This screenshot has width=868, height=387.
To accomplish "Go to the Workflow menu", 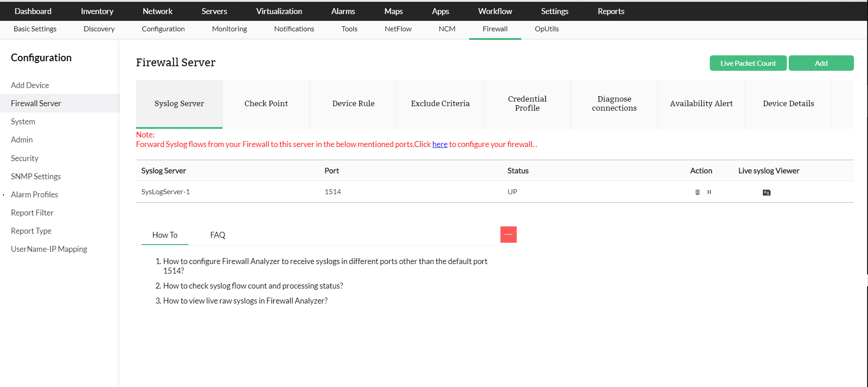I will 495,11.
